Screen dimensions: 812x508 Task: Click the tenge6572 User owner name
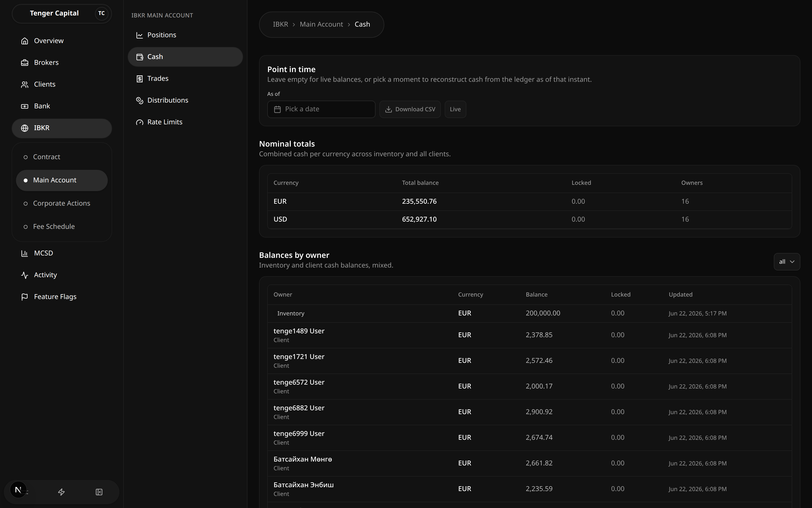[x=299, y=382]
